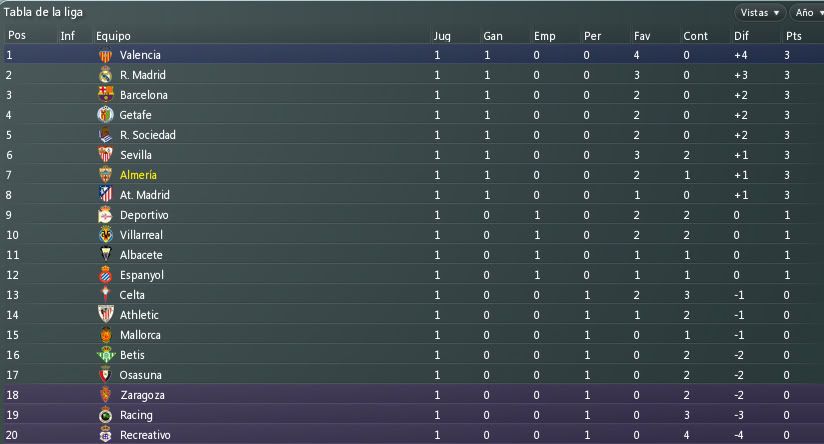
Task: Open the Deportivo team name link
Action: [x=144, y=215]
